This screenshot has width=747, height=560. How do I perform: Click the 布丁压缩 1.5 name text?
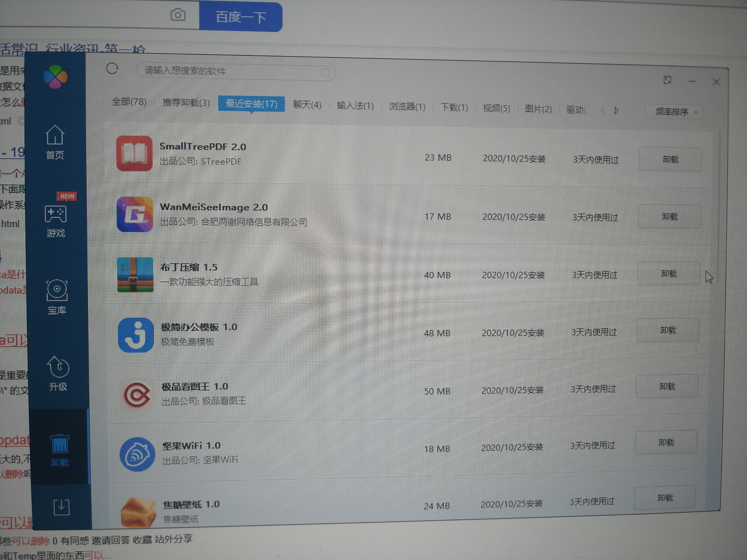[189, 267]
